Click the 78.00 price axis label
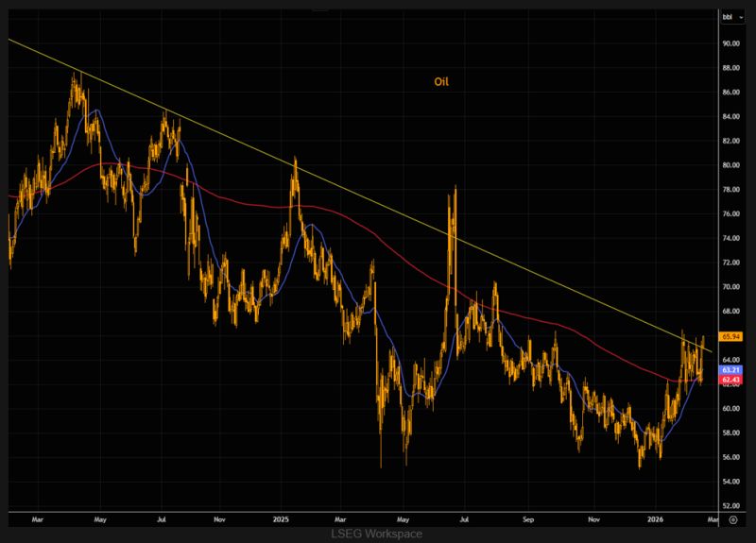Screen dimensions: 756x543 point(730,190)
